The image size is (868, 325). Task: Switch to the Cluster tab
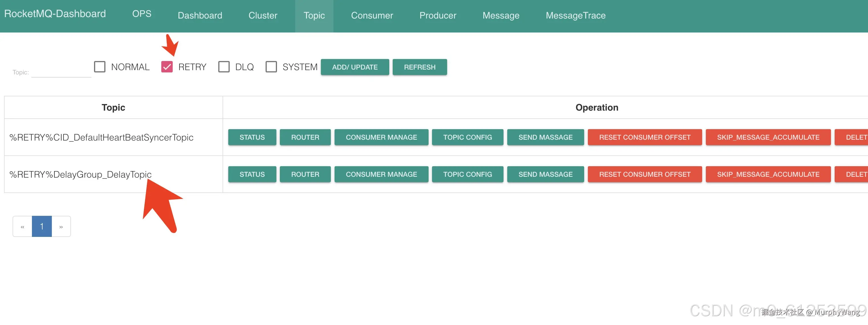262,15
